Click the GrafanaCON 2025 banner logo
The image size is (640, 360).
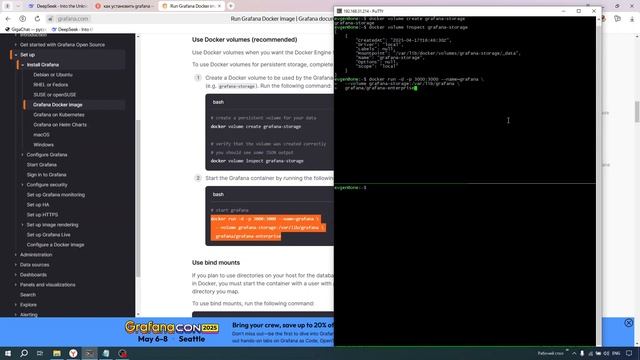click(x=171, y=327)
